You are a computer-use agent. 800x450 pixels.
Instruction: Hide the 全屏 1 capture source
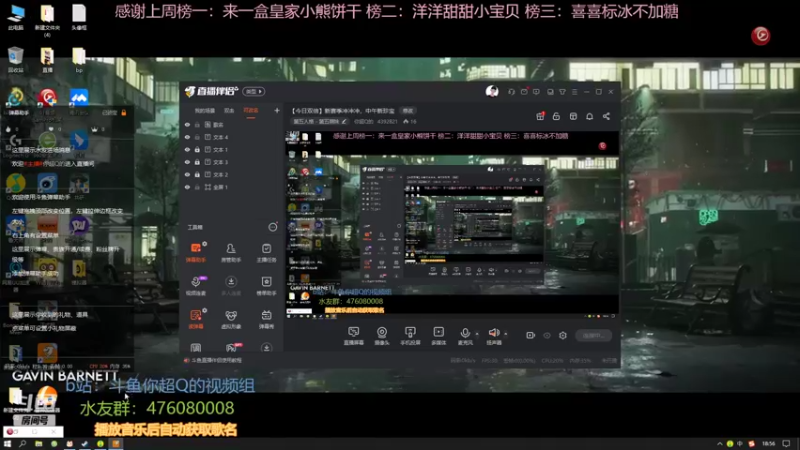tap(187, 187)
